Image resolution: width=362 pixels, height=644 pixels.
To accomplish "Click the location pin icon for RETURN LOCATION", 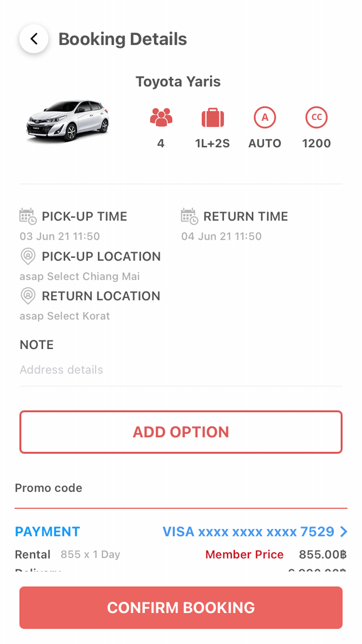I will (27, 296).
